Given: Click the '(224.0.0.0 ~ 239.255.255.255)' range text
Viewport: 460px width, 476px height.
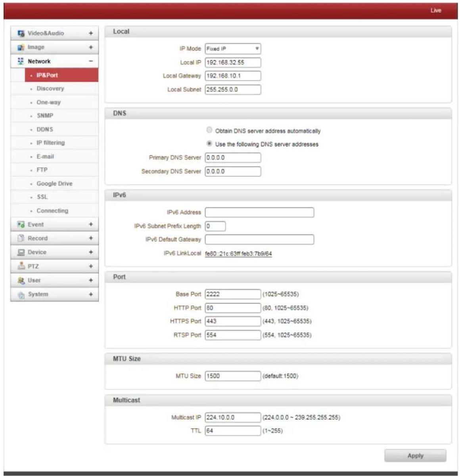Looking at the screenshot, I should click(x=301, y=417).
